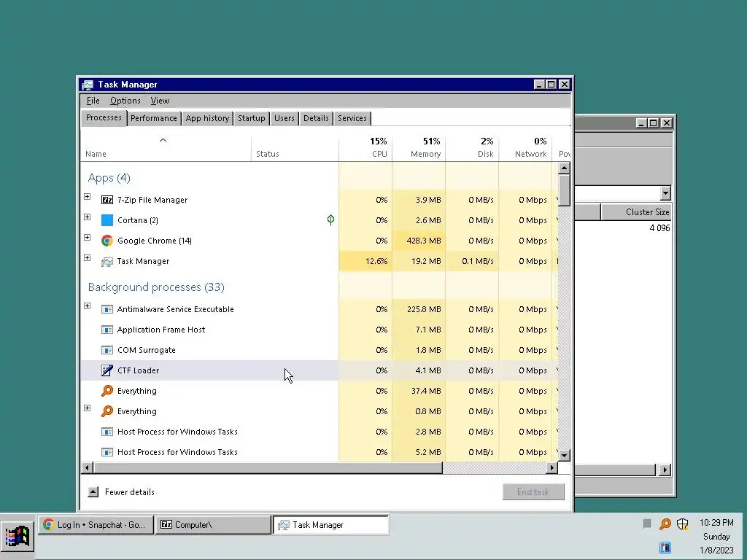Switch to the App history tab
The width and height of the screenshot is (747, 560).
(207, 119)
